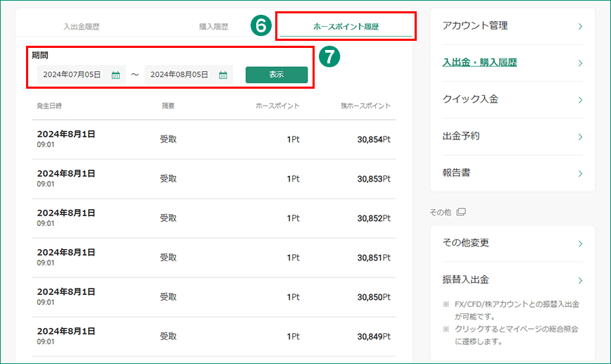Click the chevron next to その他変更
The image size is (611, 364).
[580, 244]
